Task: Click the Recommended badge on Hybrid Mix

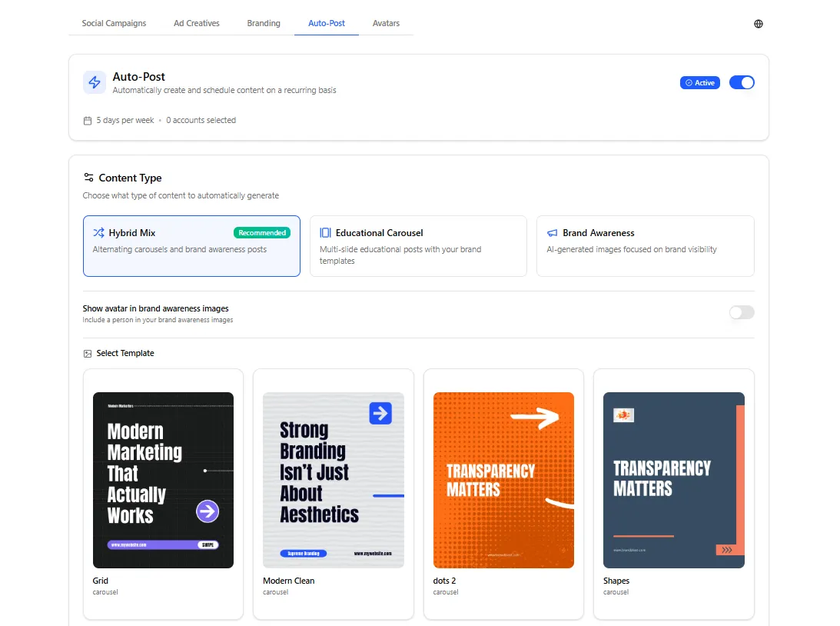Action: 262,232
